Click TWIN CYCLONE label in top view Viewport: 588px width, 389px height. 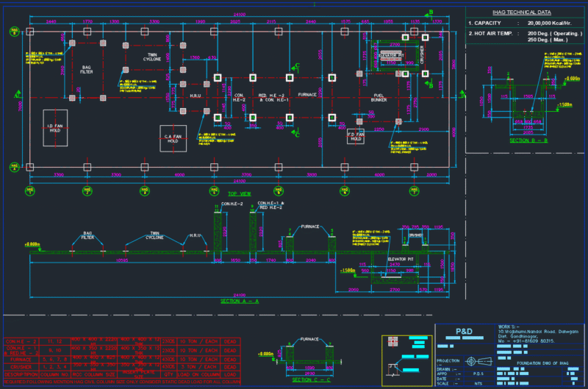coord(152,57)
